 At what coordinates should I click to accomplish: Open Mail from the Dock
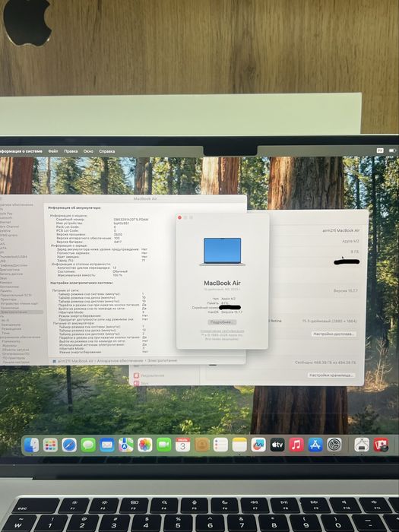(107, 445)
